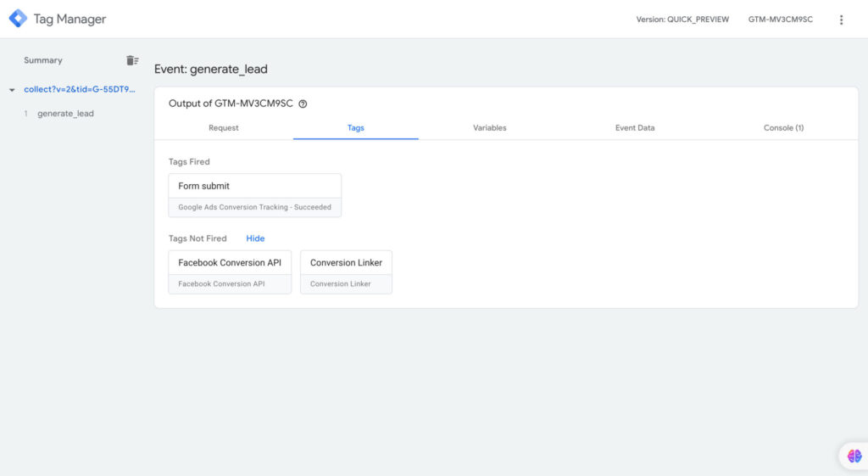Select the generate_lead event in sidebar
The height and width of the screenshot is (476, 868).
[65, 114]
